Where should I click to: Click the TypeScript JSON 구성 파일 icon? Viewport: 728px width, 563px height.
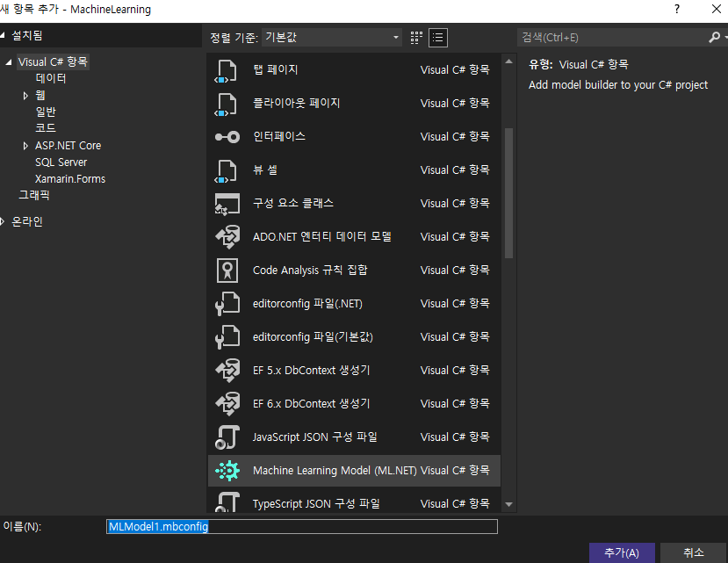[227, 502]
